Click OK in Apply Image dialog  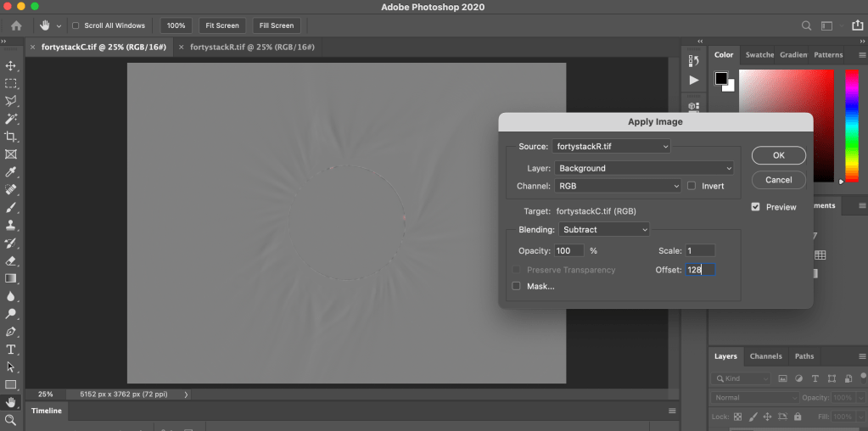point(778,156)
